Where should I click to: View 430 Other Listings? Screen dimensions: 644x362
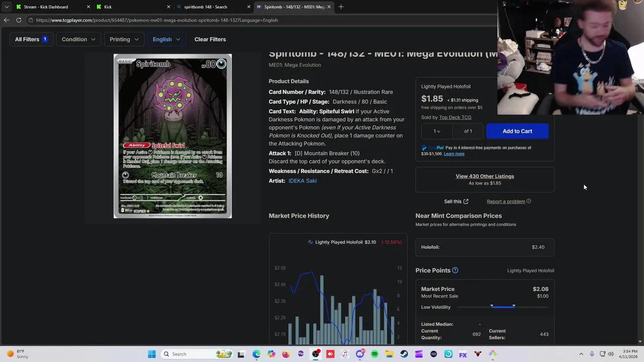(485, 176)
